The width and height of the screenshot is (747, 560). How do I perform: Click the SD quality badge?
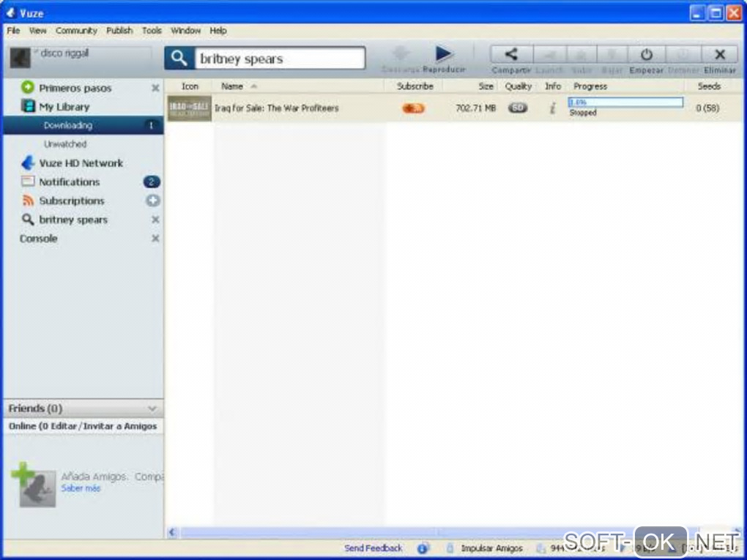(518, 108)
